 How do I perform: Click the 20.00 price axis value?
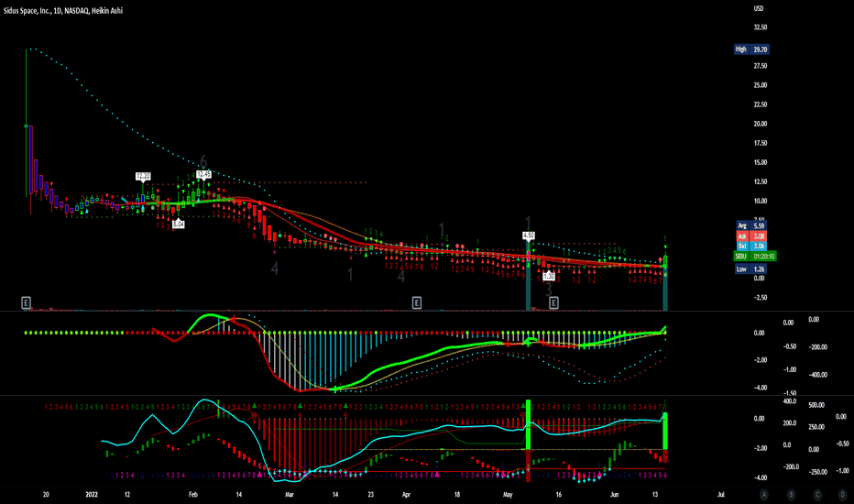[x=761, y=124]
